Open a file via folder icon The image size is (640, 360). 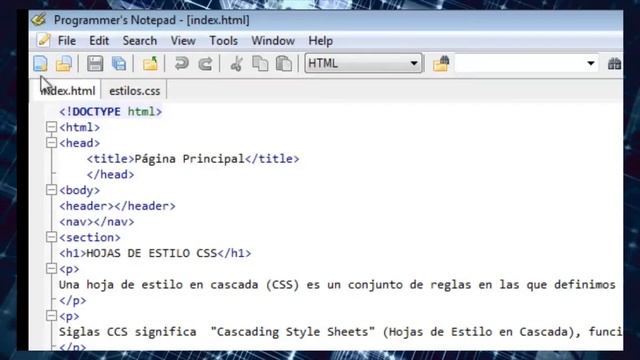(x=64, y=64)
